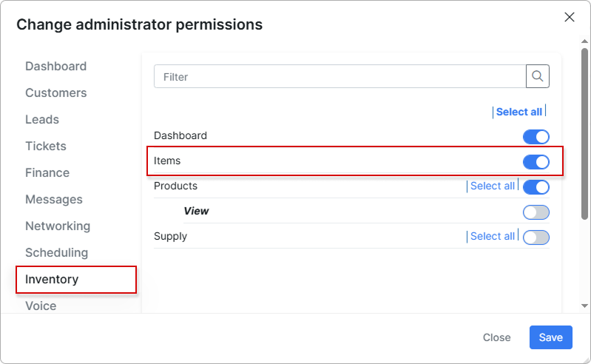Enable the View permission toggle
The image size is (591, 364).
click(536, 212)
